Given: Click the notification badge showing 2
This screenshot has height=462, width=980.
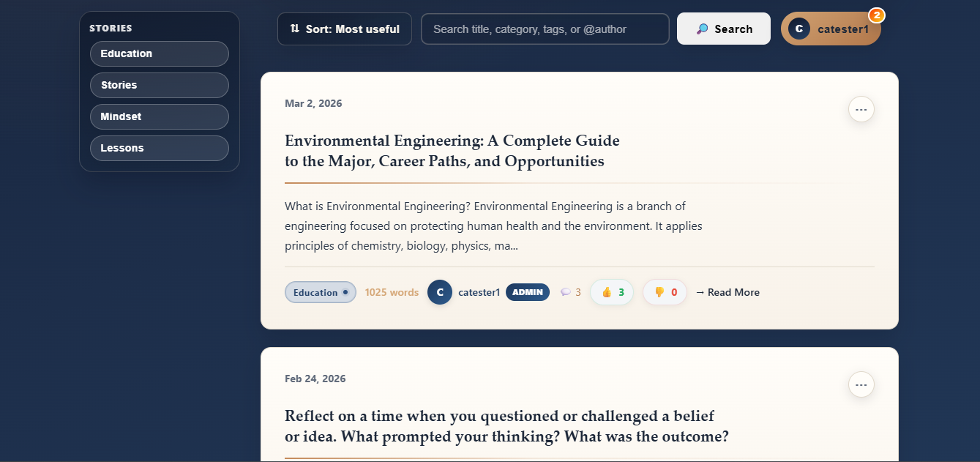Looking at the screenshot, I should coord(876,15).
